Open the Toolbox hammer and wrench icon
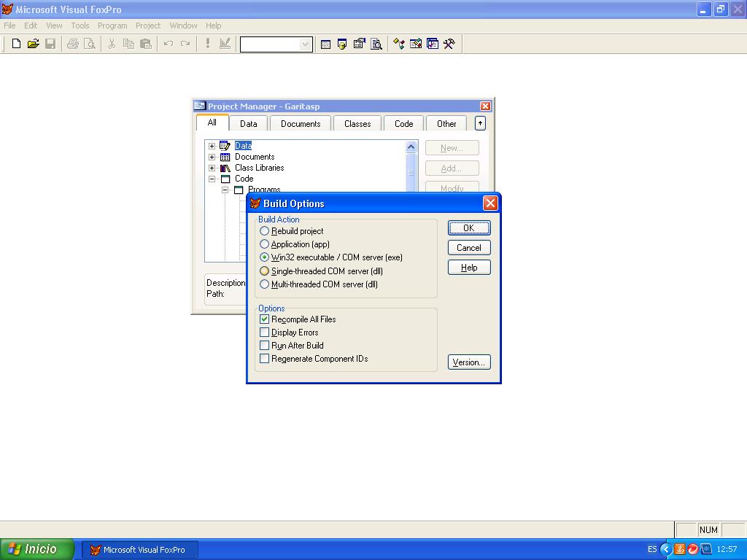Image resolution: width=747 pixels, height=560 pixels. point(449,44)
